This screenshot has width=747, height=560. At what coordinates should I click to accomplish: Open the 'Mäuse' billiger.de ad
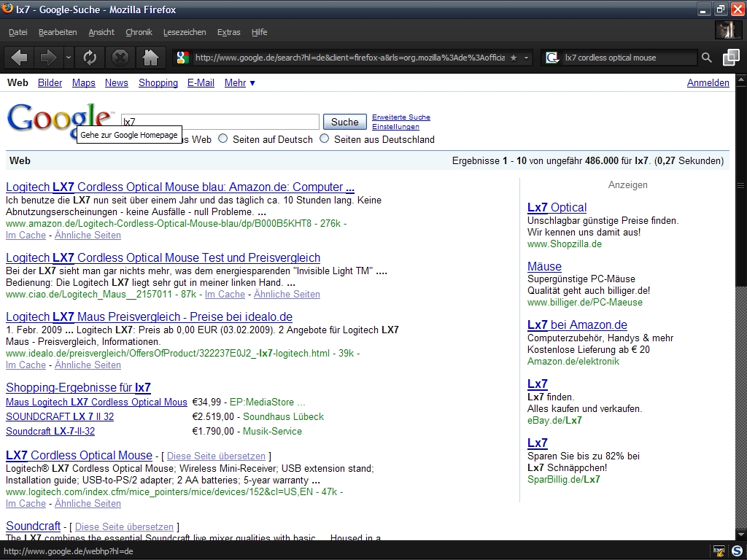pos(544,266)
